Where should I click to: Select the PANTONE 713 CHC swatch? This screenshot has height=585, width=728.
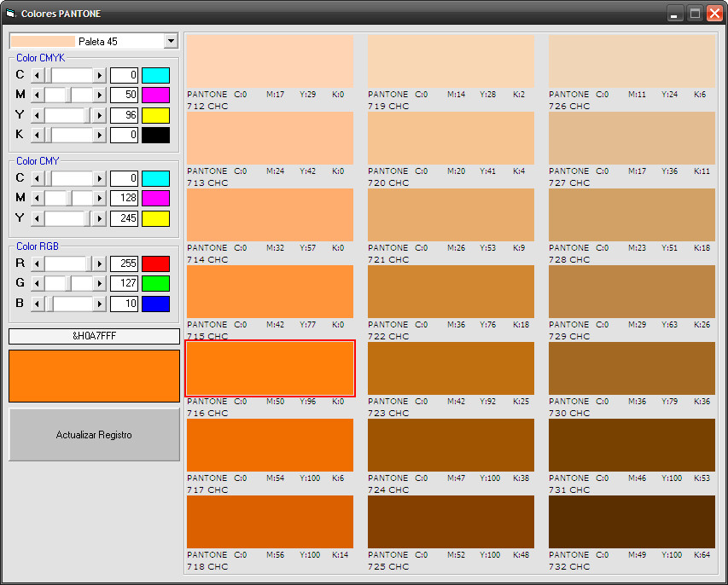pyautogui.click(x=271, y=138)
